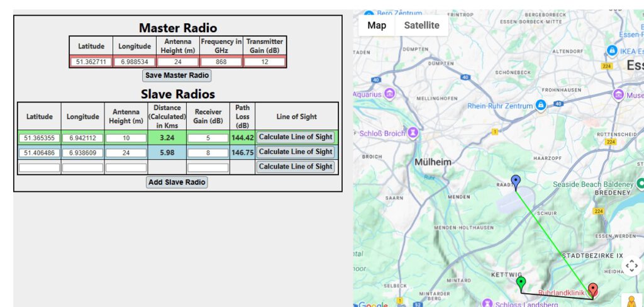Viewport: 644px width, 307px height.
Task: Calculate Line of Sight for first slave radio
Action: (296, 137)
